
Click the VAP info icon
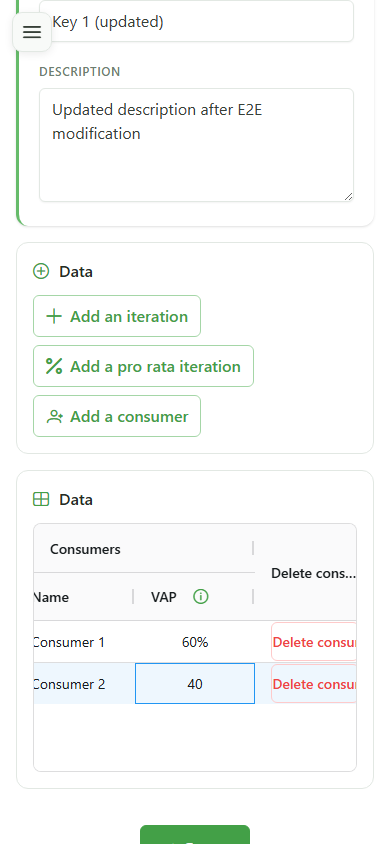[201, 596]
